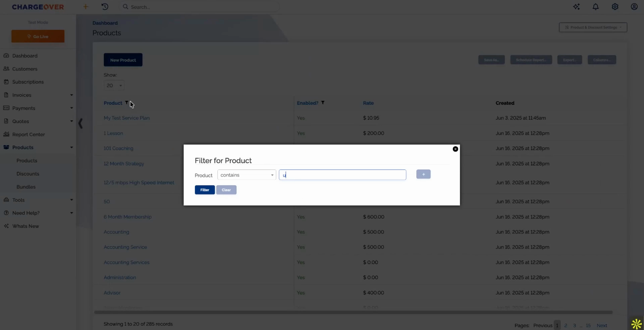Open the Show 20 records dropdown
This screenshot has width=644, height=330.
(x=114, y=86)
